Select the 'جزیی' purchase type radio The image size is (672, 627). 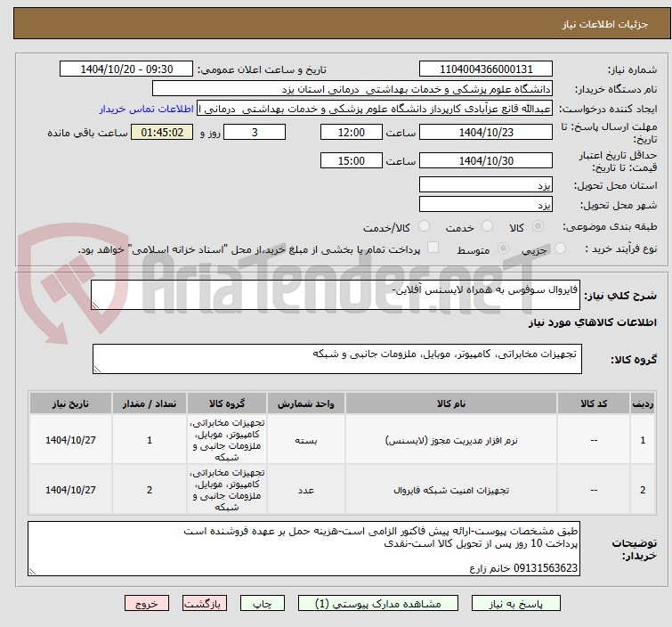560,248
